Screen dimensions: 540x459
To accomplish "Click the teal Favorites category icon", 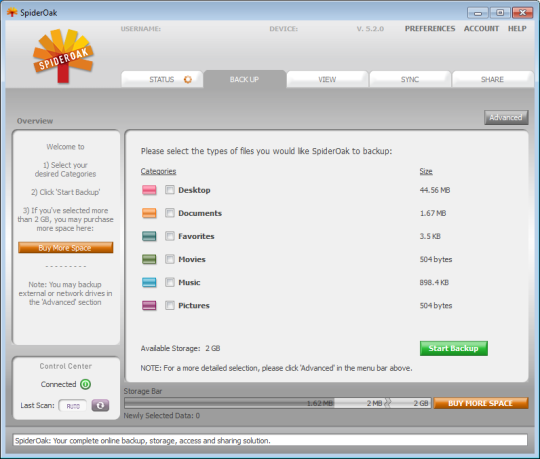I will click(149, 236).
